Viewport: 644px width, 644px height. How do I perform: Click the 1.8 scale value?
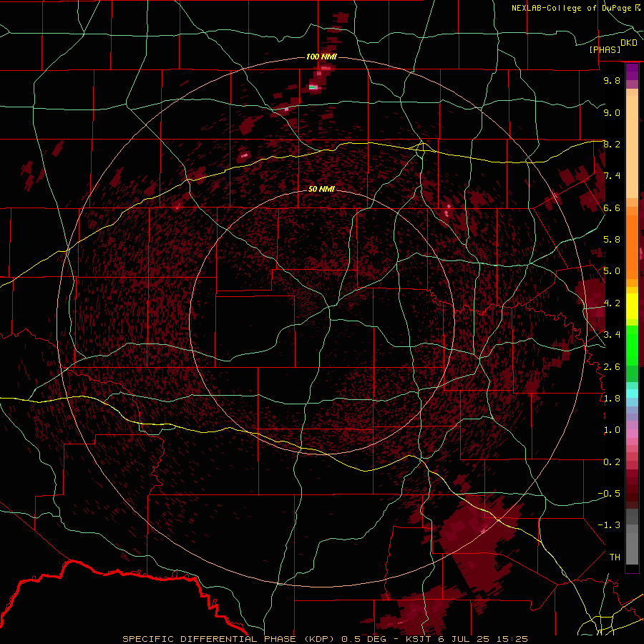pos(612,399)
